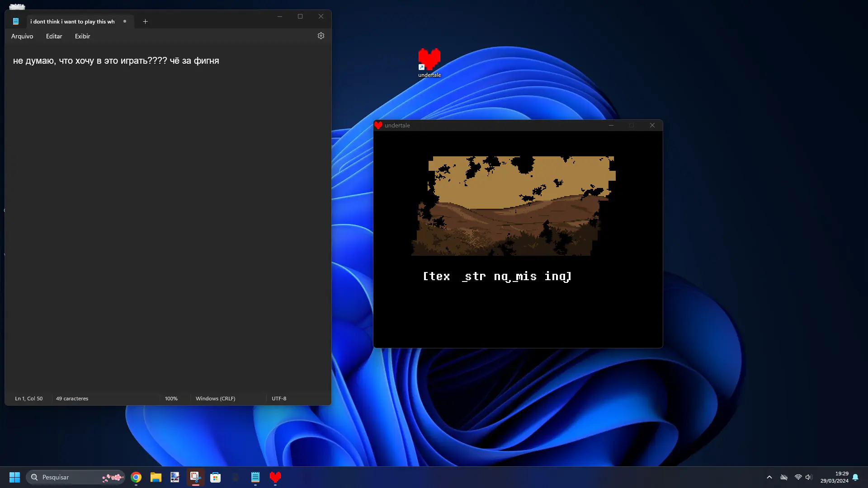Open Notepad settings gear icon

[321, 36]
